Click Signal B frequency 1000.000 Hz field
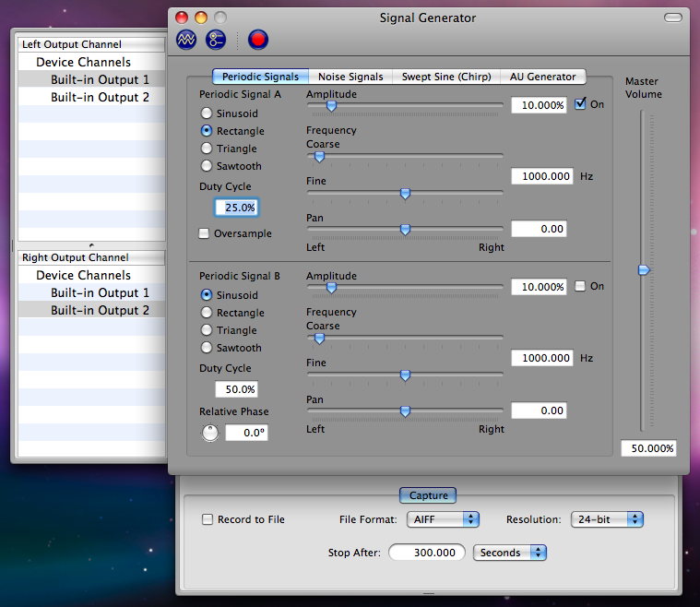Screen dimensions: 700x607 pos(542,358)
